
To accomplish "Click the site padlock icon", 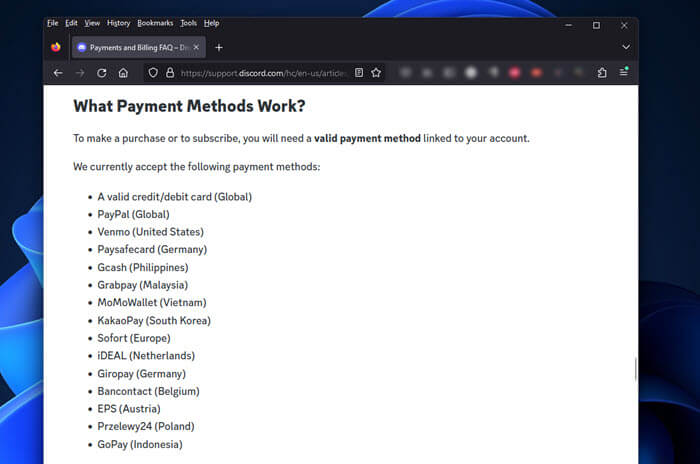I will (x=170, y=73).
